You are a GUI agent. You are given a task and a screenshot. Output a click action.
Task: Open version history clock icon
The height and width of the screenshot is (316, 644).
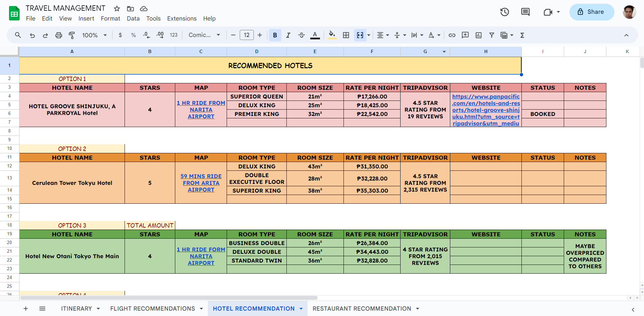(x=505, y=12)
